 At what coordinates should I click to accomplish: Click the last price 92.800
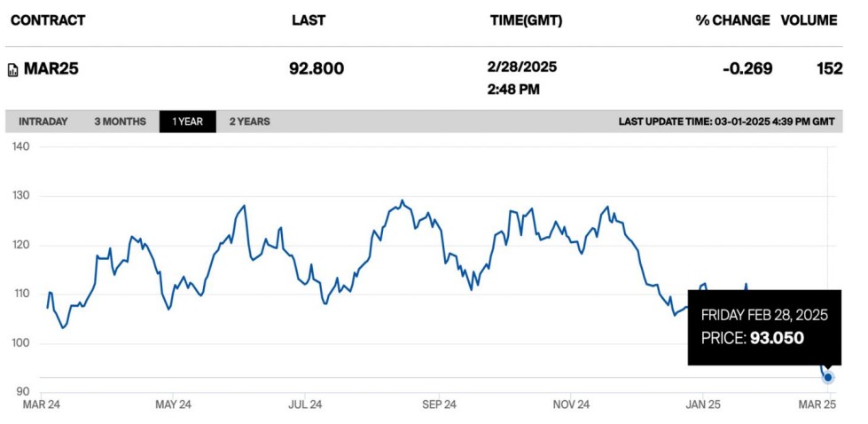click(x=317, y=68)
